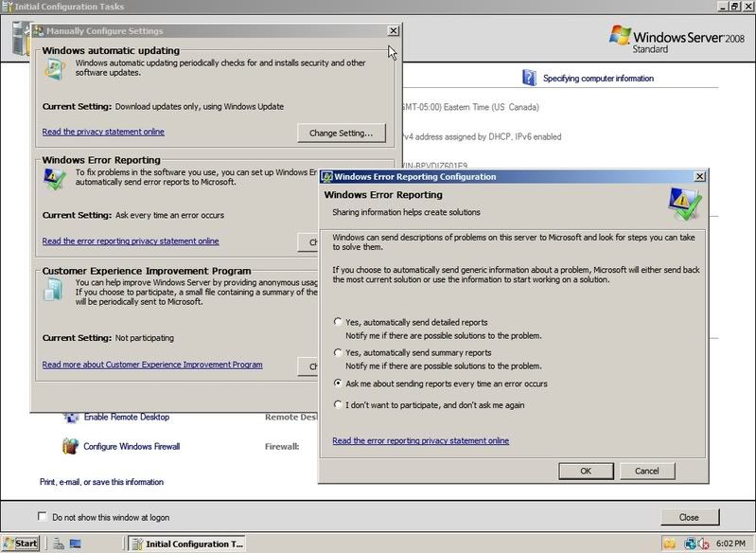Click the help book icon beside Specifying computer information
The image size is (756, 553).
529,78
